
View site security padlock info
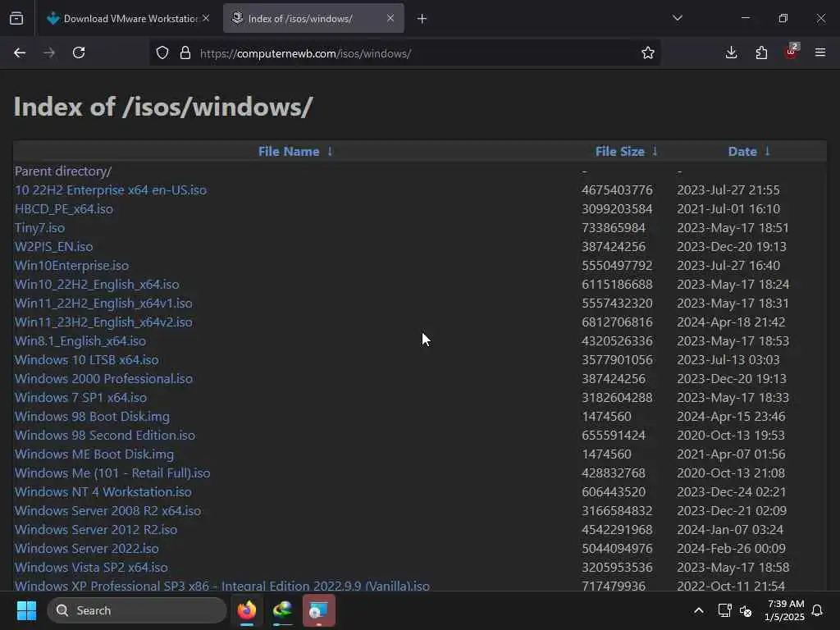[x=185, y=52]
